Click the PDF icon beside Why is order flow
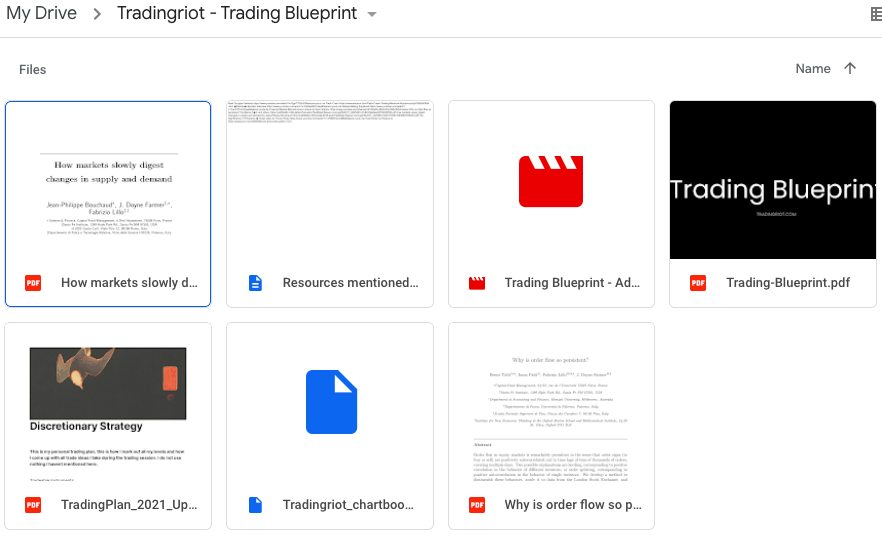The height and width of the screenshot is (539, 882). pyautogui.click(x=477, y=505)
